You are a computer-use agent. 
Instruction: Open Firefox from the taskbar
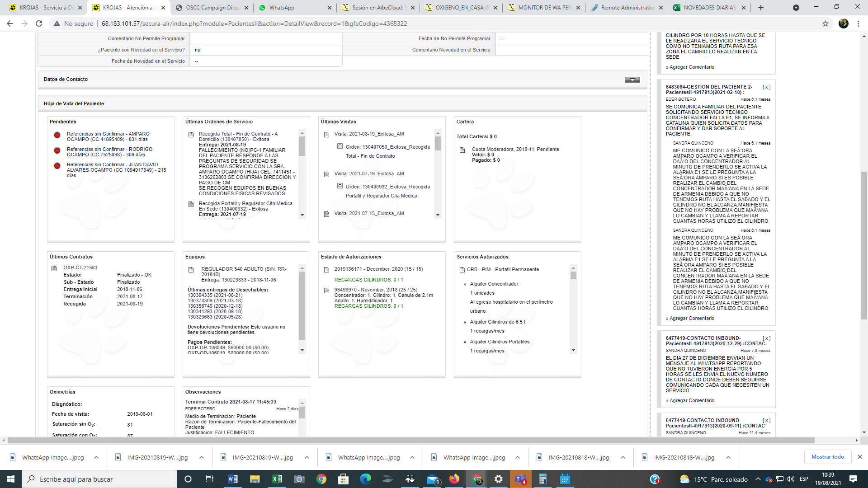454,479
